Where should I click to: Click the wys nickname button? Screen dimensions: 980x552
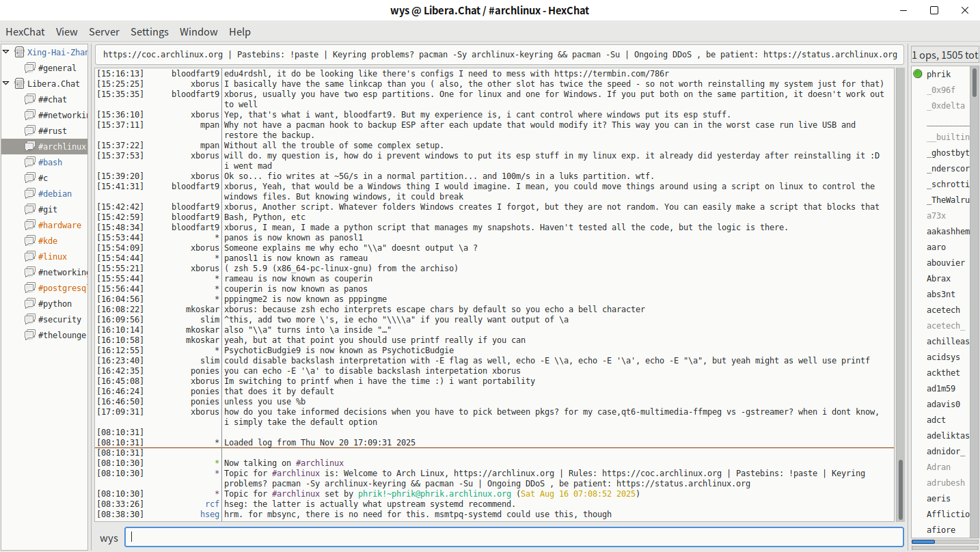tap(109, 538)
